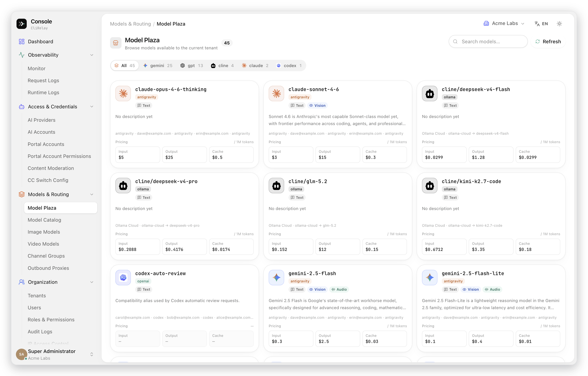Click the gemini-2.5-flash Audio tag
Image resolution: width=588 pixels, height=376 pixels.
point(339,289)
